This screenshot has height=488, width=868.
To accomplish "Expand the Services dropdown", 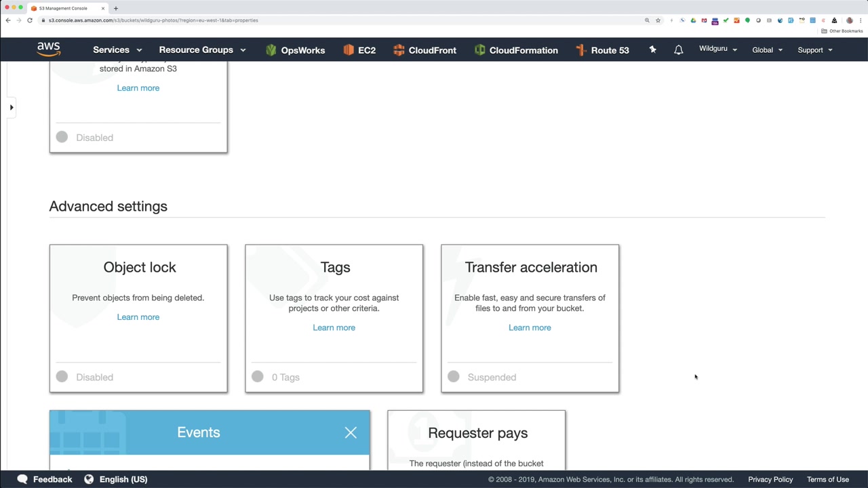I will 117,50.
